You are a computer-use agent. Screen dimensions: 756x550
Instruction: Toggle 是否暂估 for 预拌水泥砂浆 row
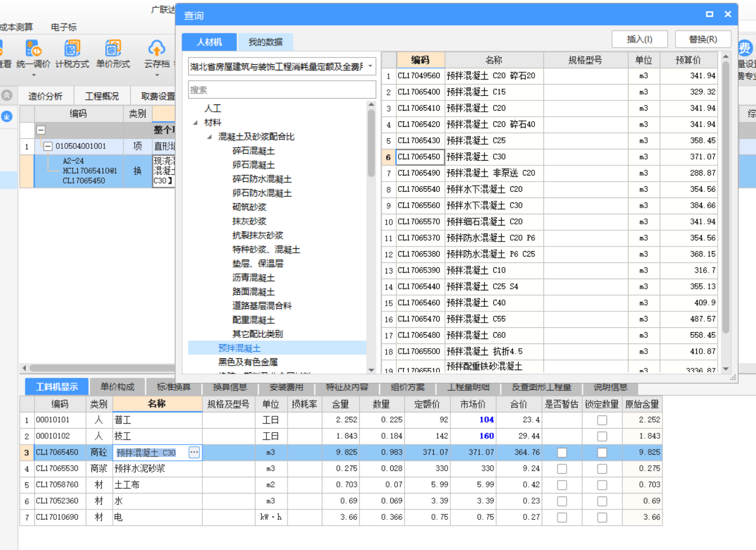pyautogui.click(x=562, y=469)
